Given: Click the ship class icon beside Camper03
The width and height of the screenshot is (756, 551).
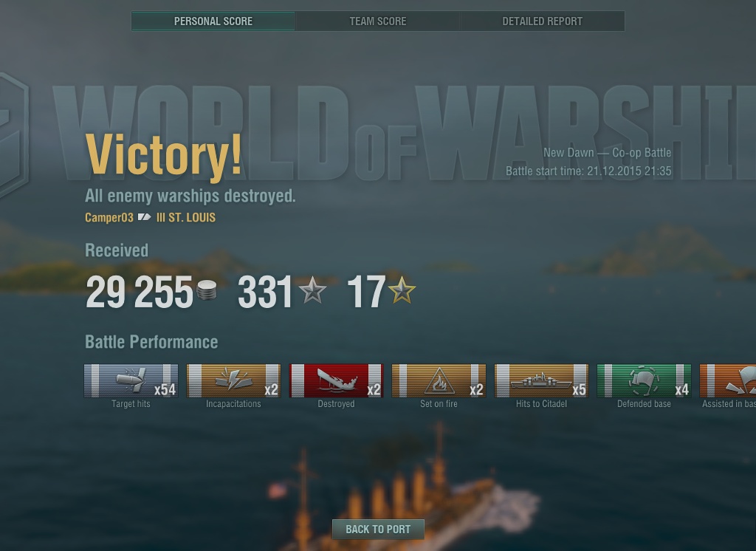Looking at the screenshot, I should [144, 217].
